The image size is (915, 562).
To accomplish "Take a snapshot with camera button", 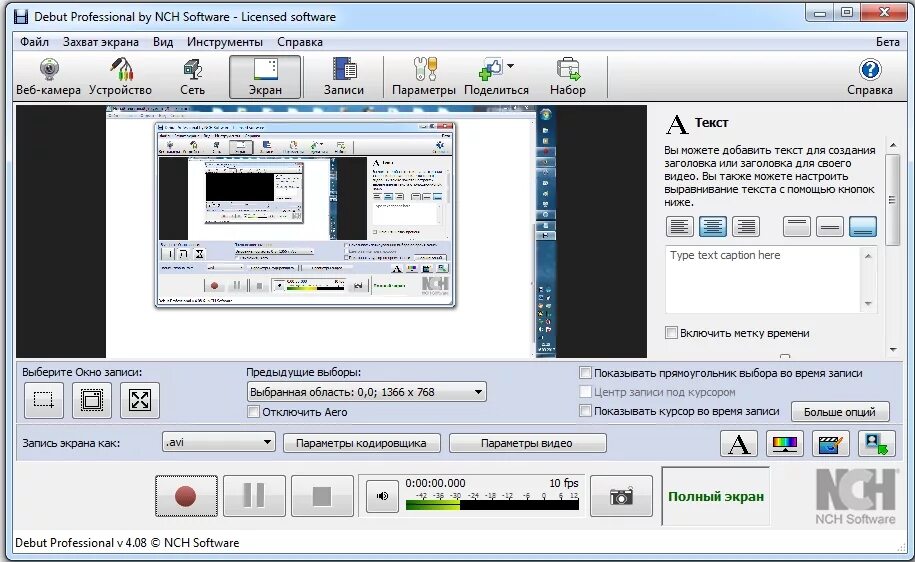I will [x=621, y=496].
